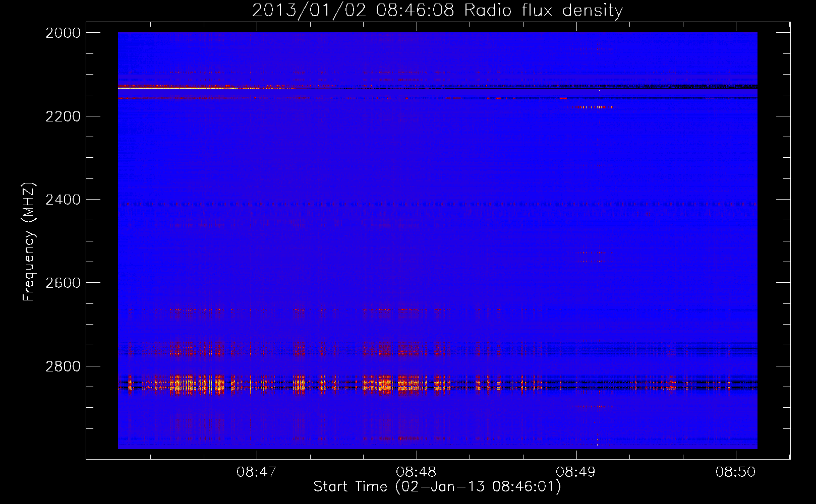Click the 08:47 time axis label
The image size is (816, 504).
click(257, 472)
